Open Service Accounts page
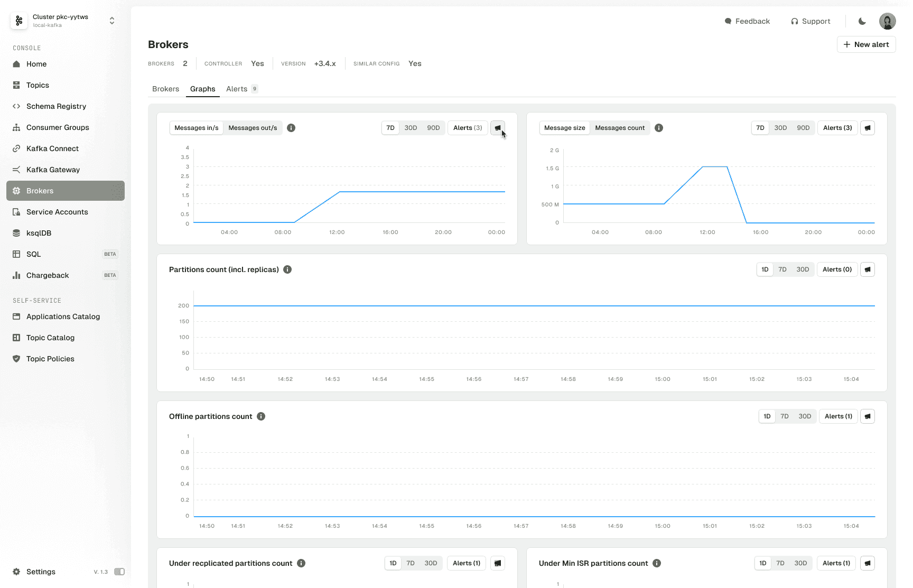Image resolution: width=913 pixels, height=588 pixels. coord(57,212)
